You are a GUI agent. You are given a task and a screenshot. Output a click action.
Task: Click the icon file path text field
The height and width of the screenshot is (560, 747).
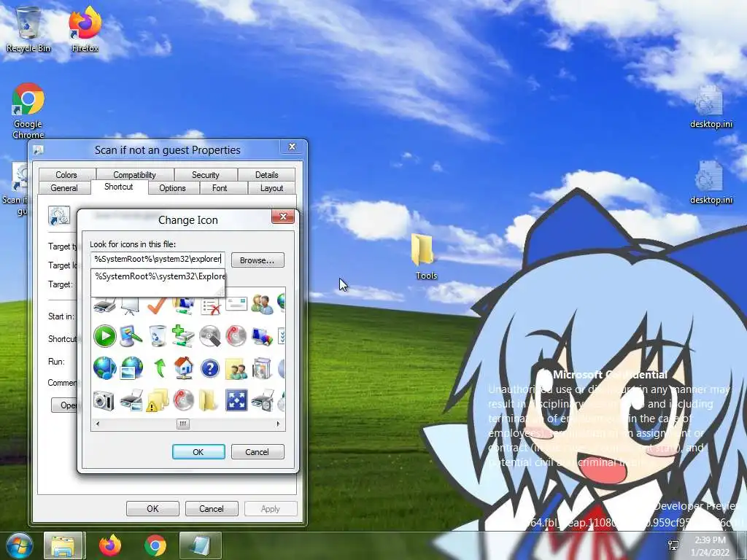tap(158, 259)
